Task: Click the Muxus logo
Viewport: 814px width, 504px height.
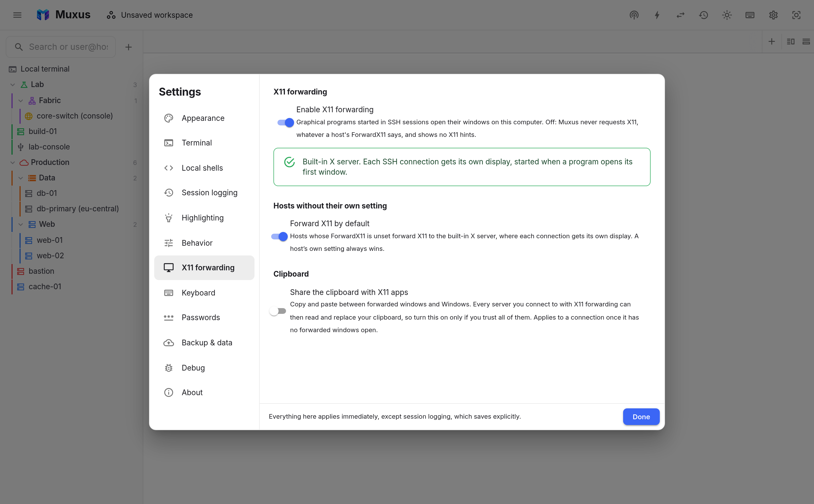Action: tap(43, 15)
